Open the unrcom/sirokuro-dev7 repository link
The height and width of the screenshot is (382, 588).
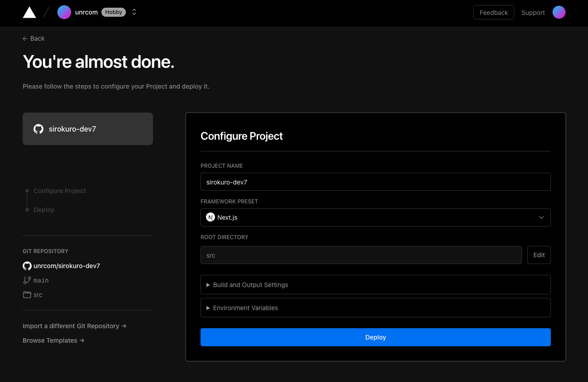pyautogui.click(x=67, y=266)
